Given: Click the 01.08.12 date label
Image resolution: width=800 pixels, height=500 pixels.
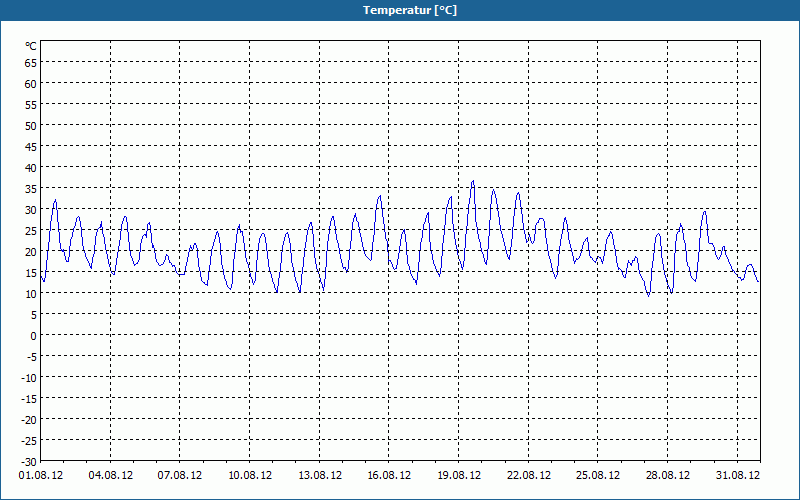Looking at the screenshot, I should pos(41,475).
